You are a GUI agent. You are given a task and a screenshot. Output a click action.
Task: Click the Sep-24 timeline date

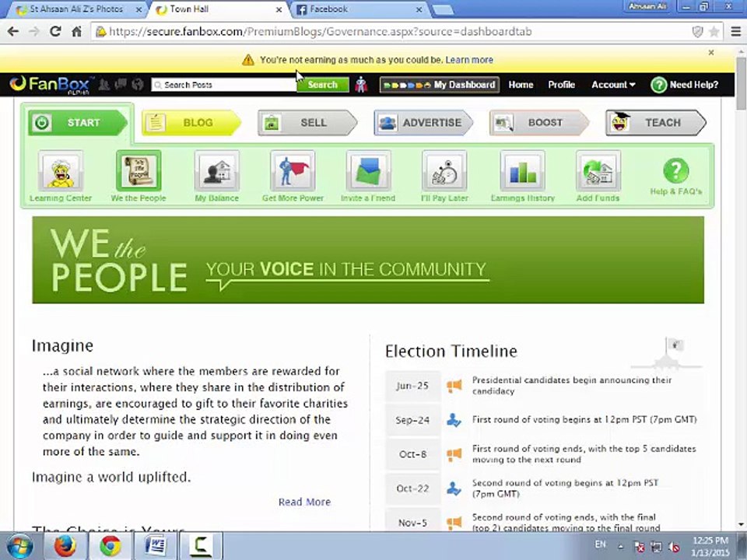412,420
